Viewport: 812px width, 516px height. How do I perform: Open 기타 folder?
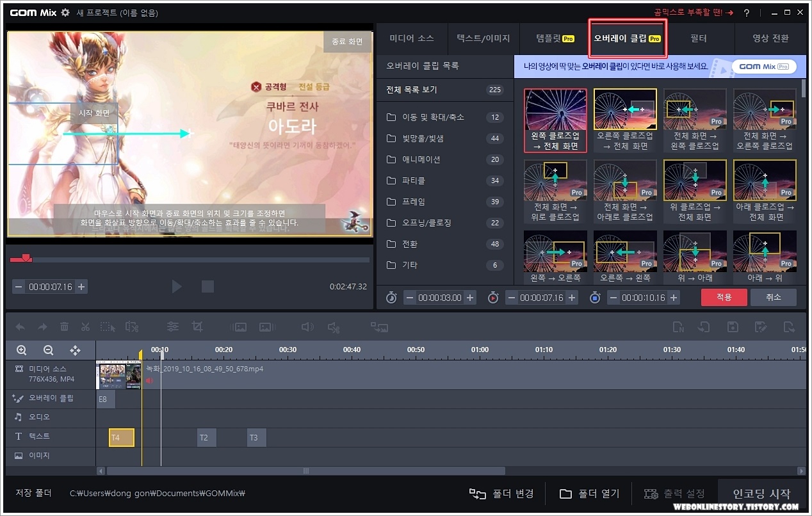(445, 265)
